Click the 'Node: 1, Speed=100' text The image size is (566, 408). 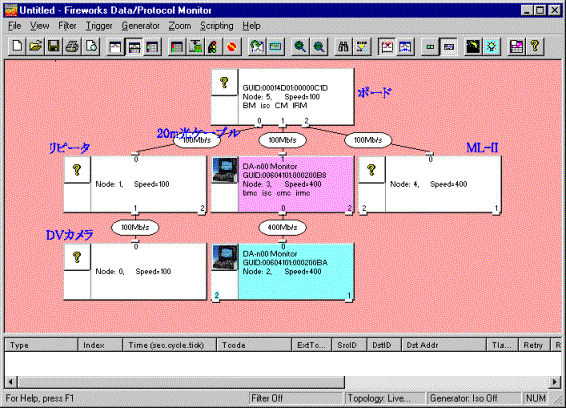pyautogui.click(x=132, y=184)
